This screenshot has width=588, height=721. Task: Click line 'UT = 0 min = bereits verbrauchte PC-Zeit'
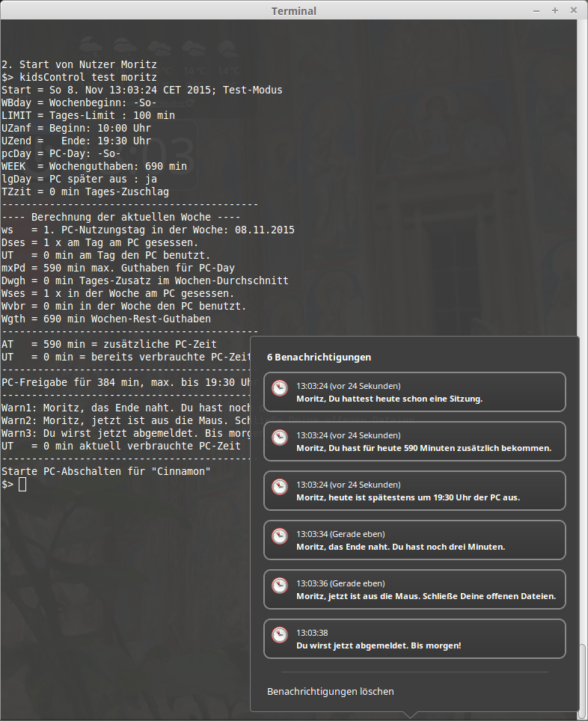[126, 358]
